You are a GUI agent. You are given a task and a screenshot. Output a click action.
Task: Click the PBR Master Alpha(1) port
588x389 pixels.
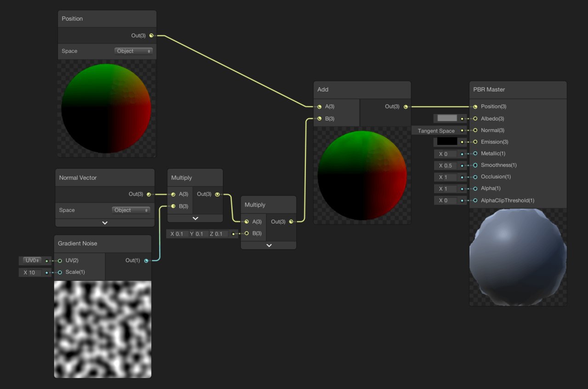tap(475, 188)
